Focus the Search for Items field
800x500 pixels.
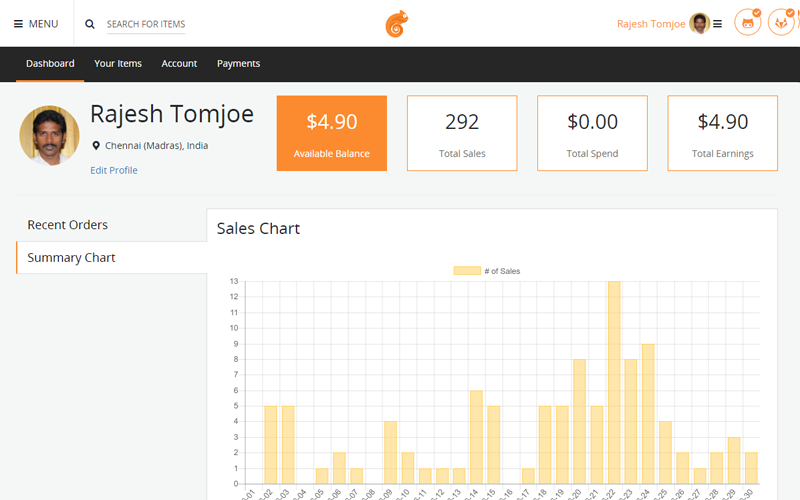pos(146,24)
